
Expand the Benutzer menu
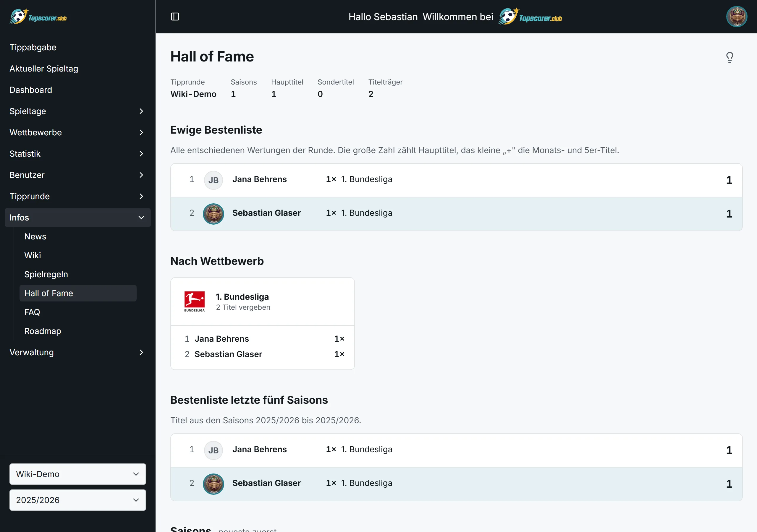click(x=77, y=175)
